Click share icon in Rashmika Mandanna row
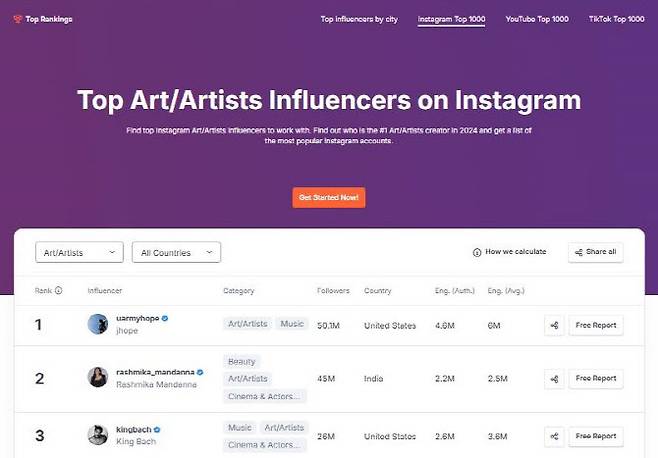This screenshot has width=658, height=458. click(x=555, y=378)
